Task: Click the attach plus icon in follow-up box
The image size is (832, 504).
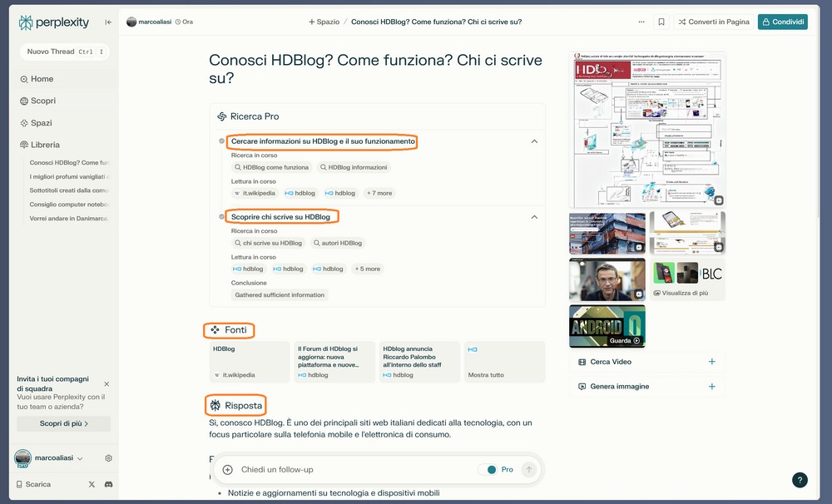Action: (228, 470)
